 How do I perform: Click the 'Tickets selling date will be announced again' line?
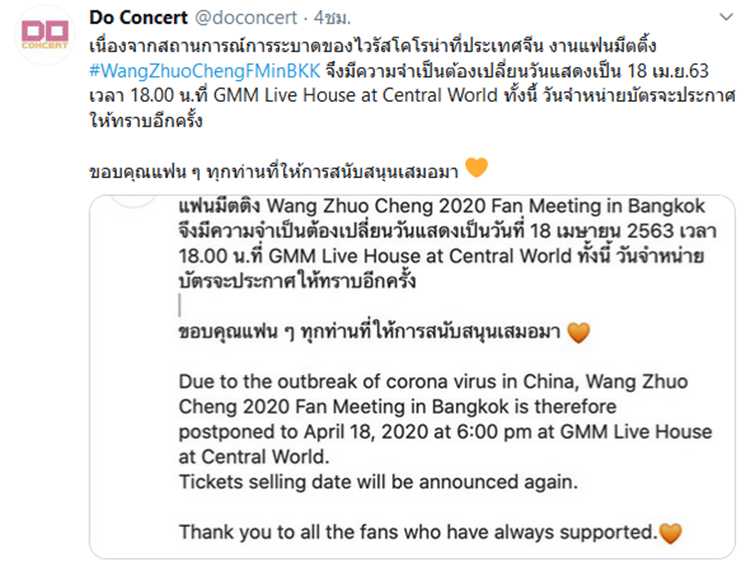[377, 482]
